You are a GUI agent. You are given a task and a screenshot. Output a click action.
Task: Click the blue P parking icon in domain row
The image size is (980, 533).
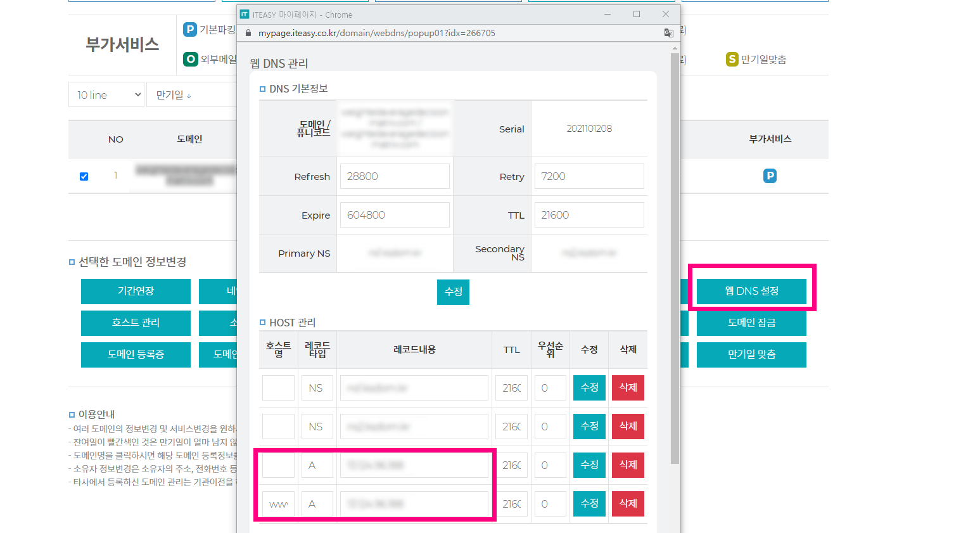pyautogui.click(x=770, y=176)
